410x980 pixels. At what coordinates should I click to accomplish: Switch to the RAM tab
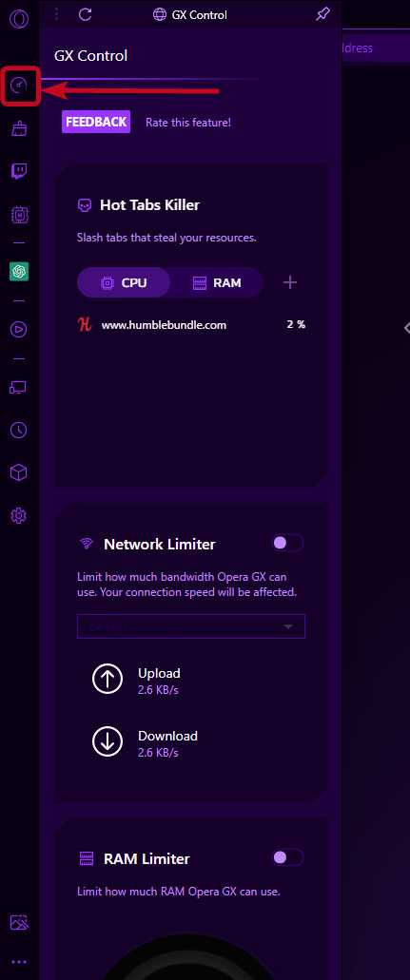[217, 282]
